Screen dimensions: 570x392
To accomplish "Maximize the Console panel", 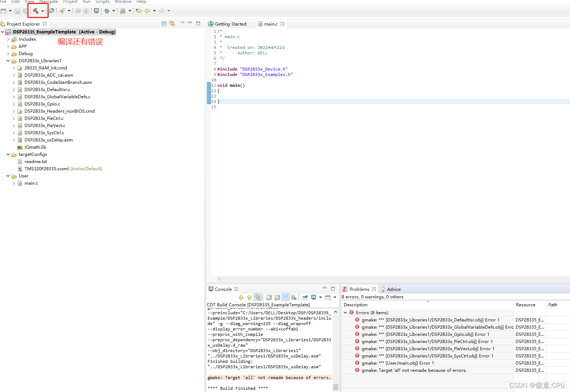I will coord(333,288).
